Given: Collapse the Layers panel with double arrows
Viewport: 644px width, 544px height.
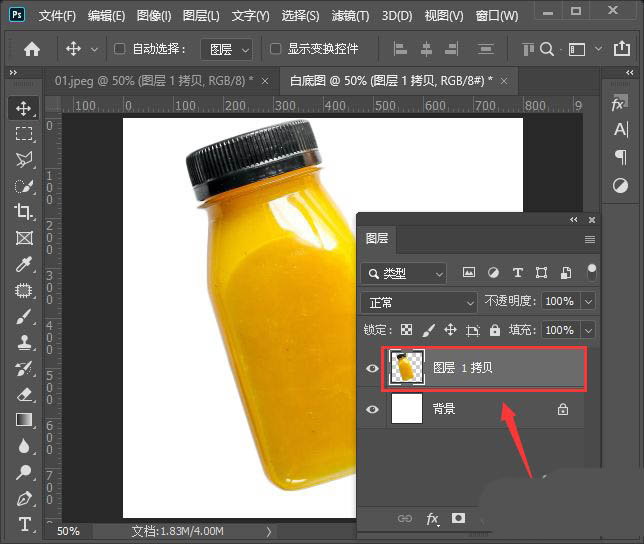Looking at the screenshot, I should point(574,220).
